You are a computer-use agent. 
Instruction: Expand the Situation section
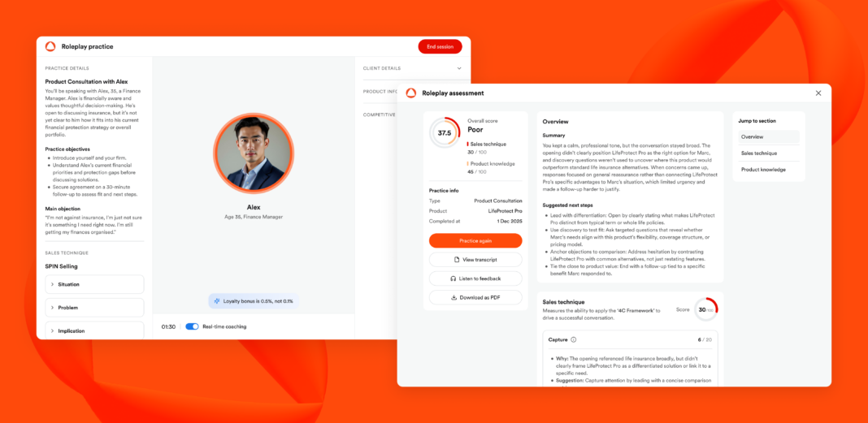94,284
